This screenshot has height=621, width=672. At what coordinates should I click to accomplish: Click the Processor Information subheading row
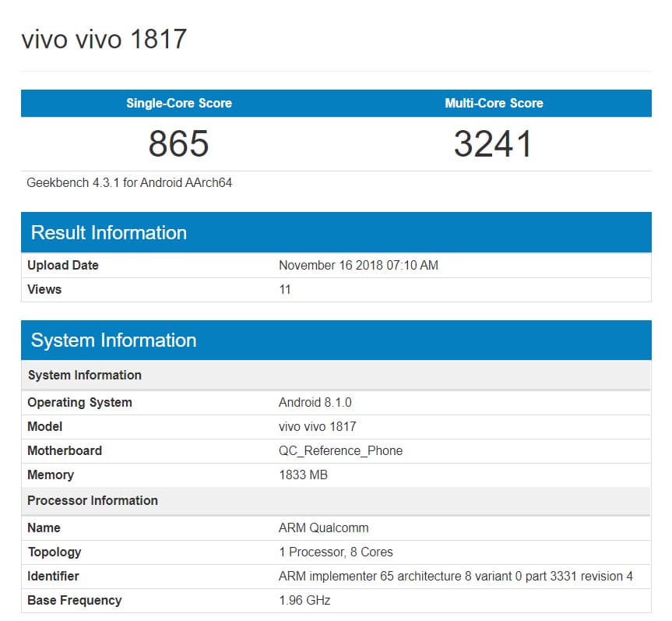(x=336, y=500)
